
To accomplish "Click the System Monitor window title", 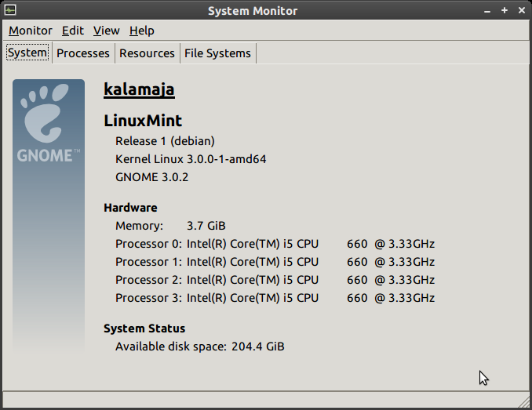I will (x=253, y=11).
